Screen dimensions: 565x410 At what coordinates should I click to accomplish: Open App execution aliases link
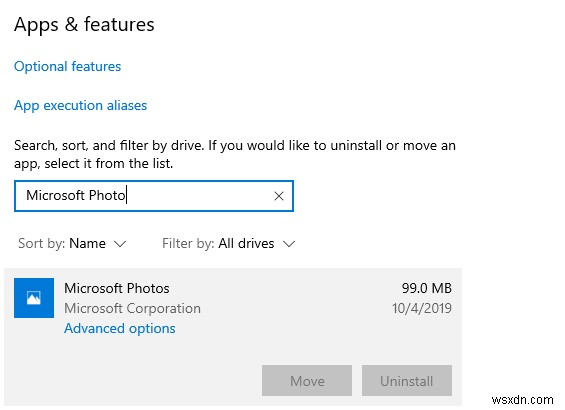click(x=80, y=106)
